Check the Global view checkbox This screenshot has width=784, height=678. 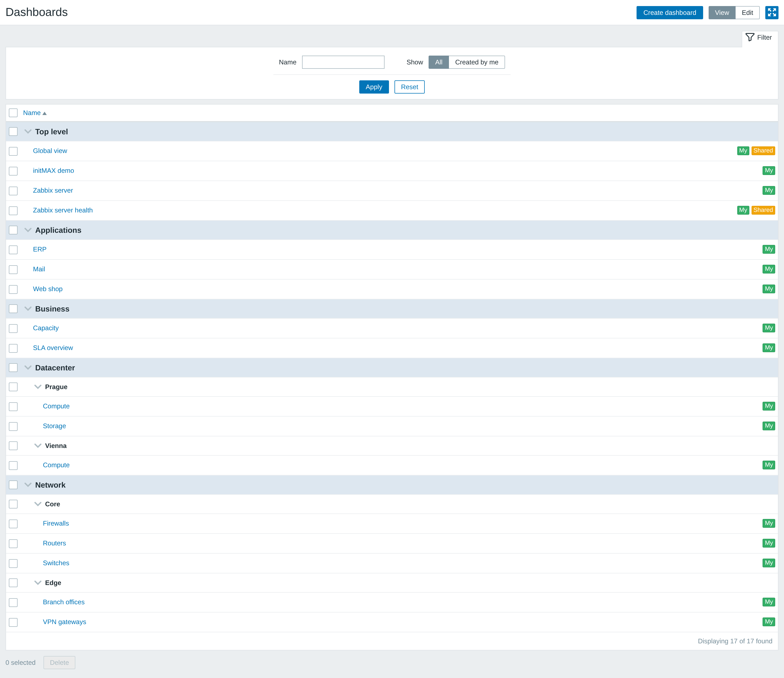point(13,151)
